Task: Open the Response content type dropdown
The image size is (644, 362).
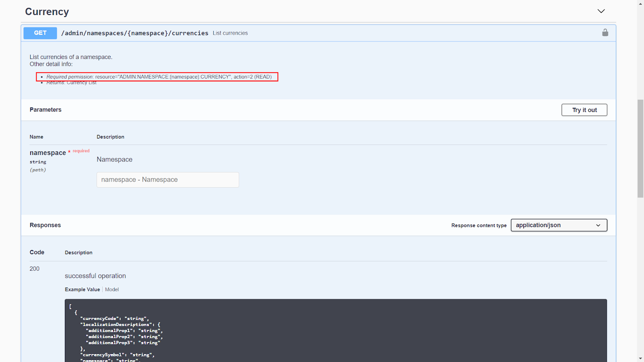Action: click(559, 225)
